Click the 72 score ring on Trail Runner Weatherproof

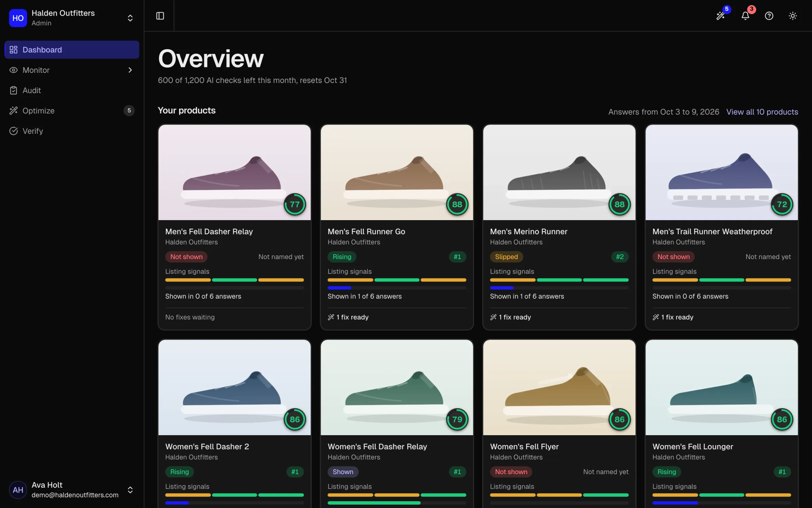click(x=782, y=204)
